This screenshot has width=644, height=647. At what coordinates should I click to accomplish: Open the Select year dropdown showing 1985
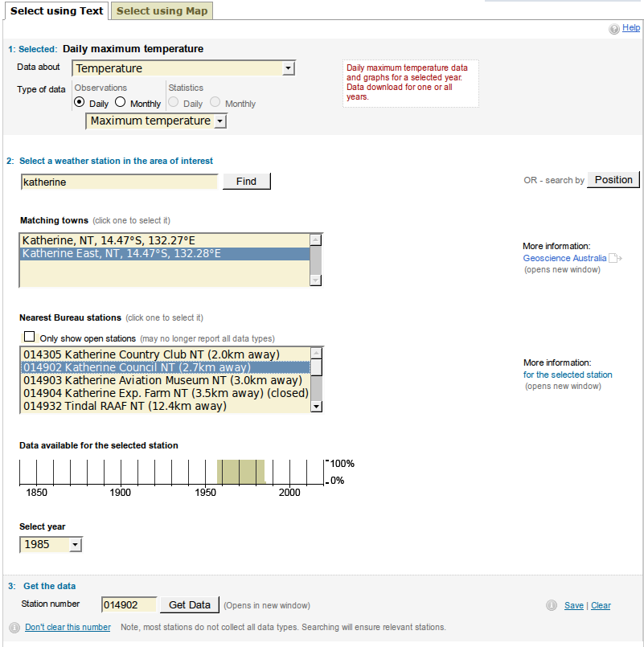pos(51,545)
